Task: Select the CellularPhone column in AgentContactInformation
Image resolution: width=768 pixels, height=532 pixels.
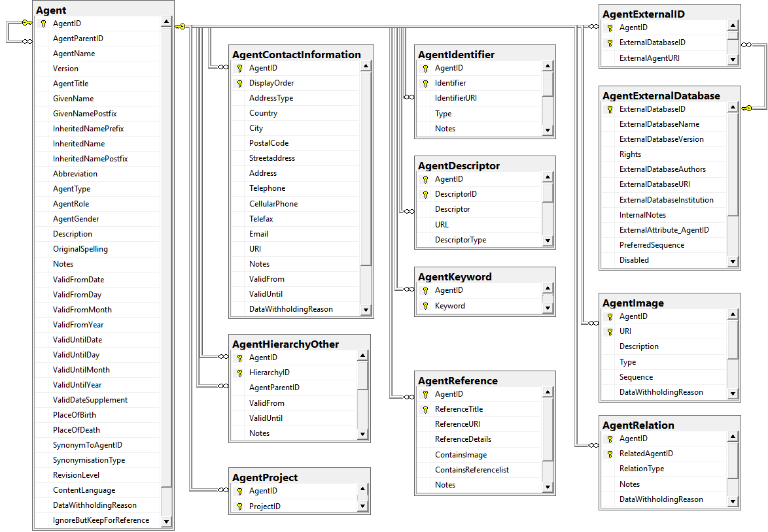Action: 295,204
